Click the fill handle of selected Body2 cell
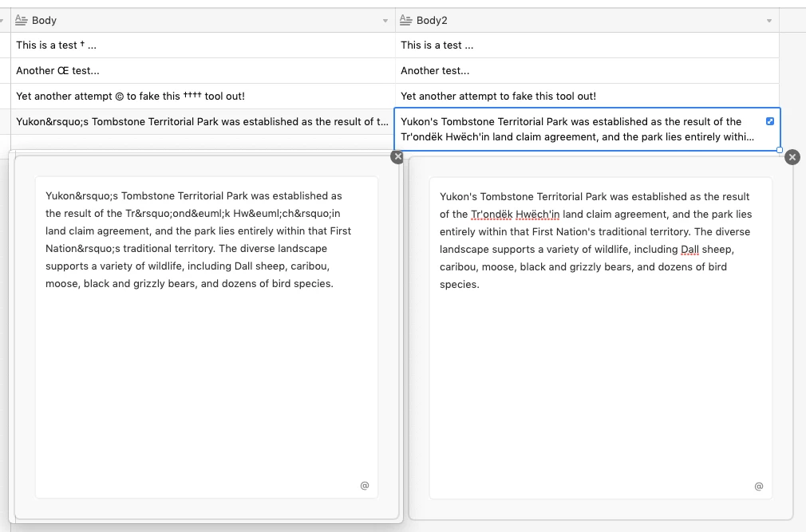This screenshot has width=806, height=532. click(x=780, y=150)
